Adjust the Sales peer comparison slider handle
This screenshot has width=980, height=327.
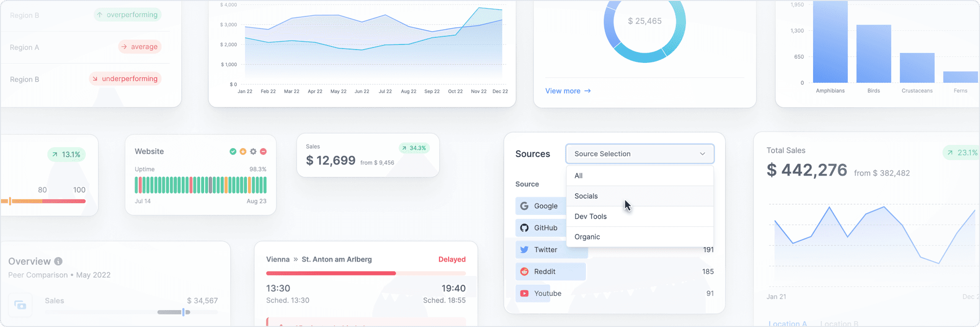point(183,312)
